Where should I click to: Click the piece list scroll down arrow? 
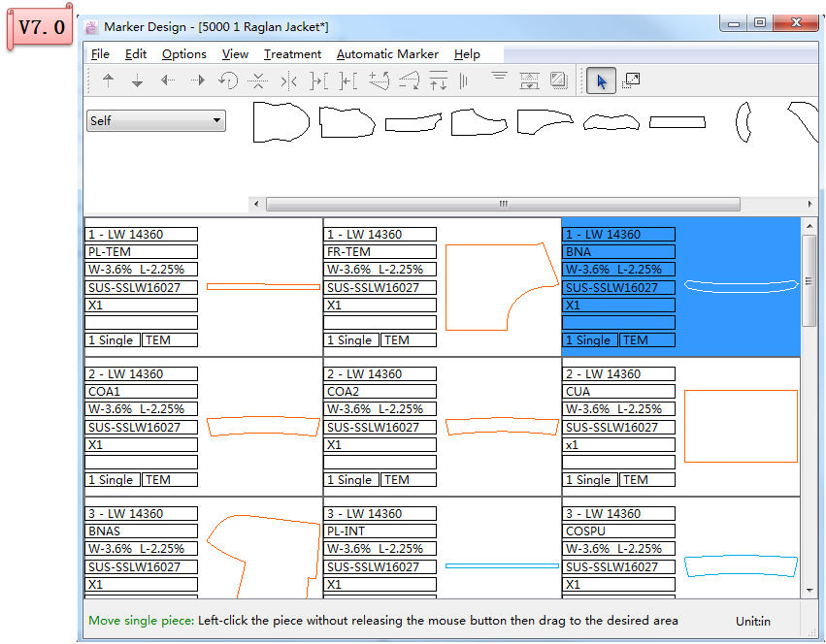(809, 591)
